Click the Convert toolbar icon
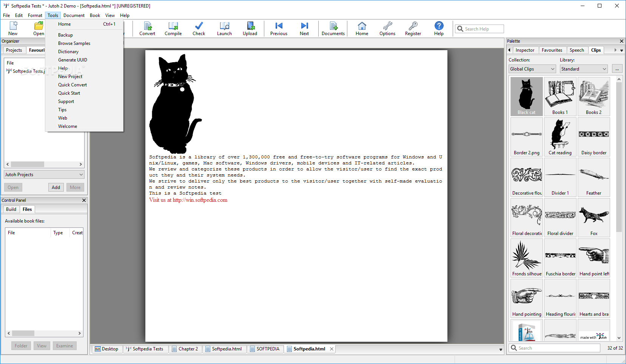The height and width of the screenshot is (364, 626). pos(147,29)
